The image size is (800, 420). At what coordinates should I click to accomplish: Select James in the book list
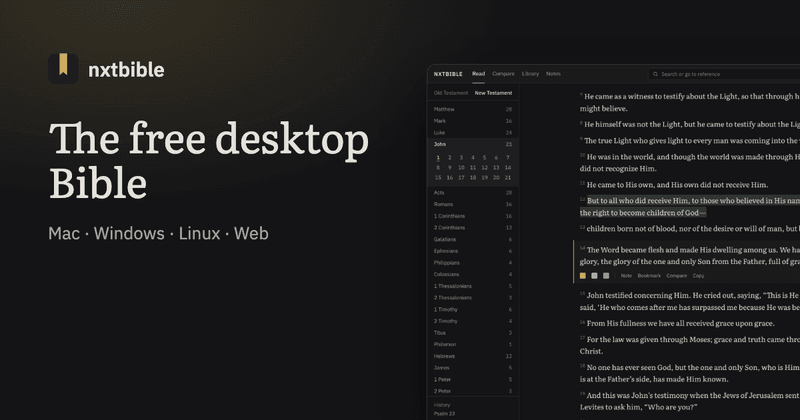click(472, 368)
